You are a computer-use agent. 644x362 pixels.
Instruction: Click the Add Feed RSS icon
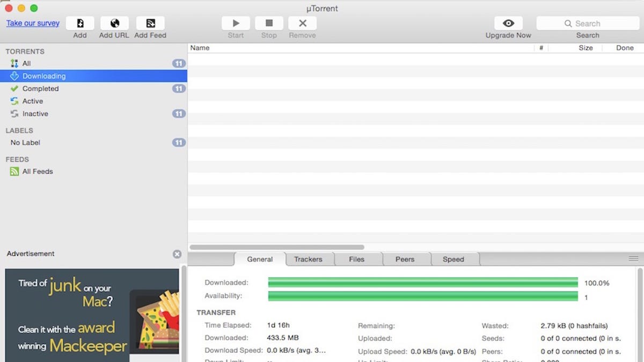(150, 23)
